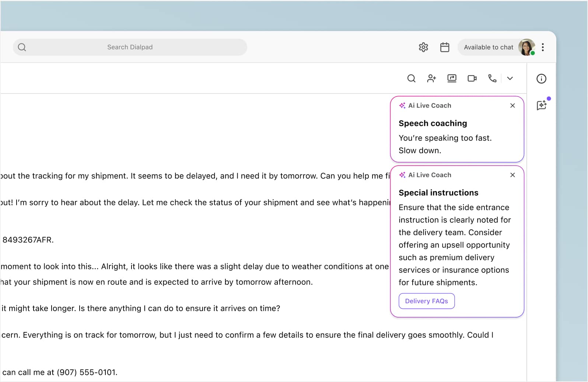The image size is (588, 382).
Task: Click the Ai Live Coach label on the Speech coaching card
Action: coord(429,106)
